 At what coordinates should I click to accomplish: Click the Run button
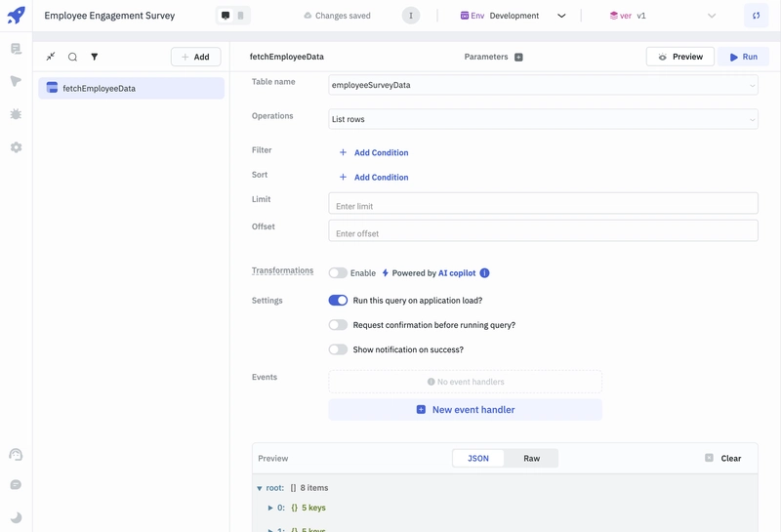pos(744,57)
